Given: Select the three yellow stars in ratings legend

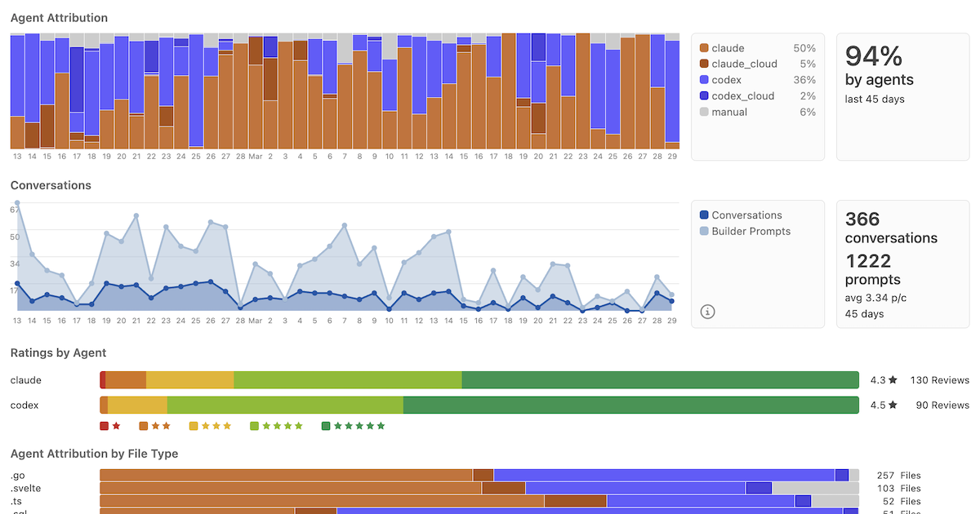Looking at the screenshot, I should pos(216,426).
